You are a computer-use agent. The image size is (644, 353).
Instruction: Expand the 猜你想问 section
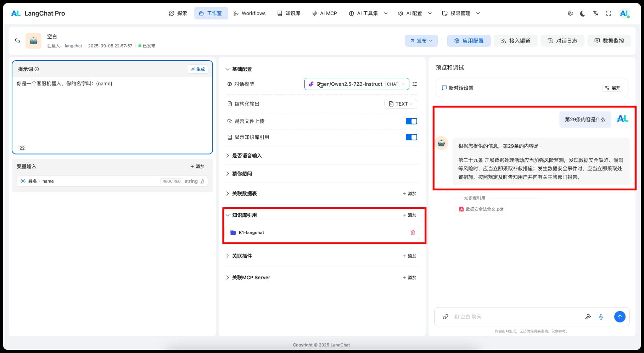coord(242,174)
